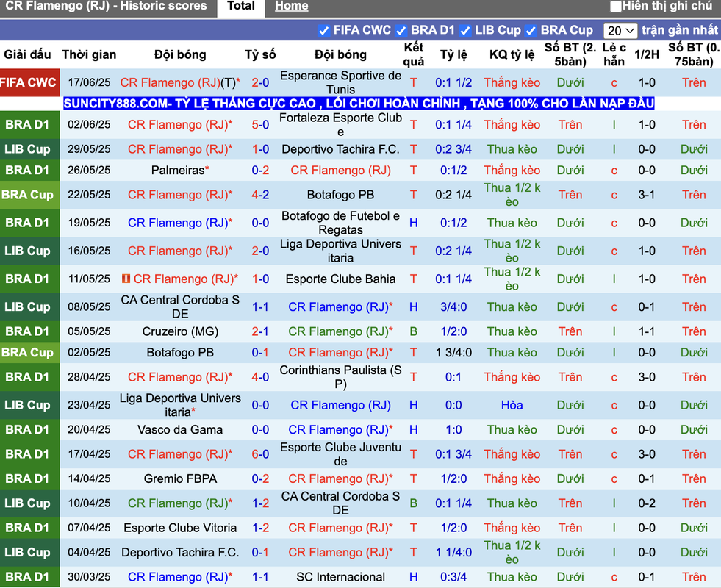721x588 pixels.
Task: Click the 'Giải đấu' column header
Action: click(28, 54)
